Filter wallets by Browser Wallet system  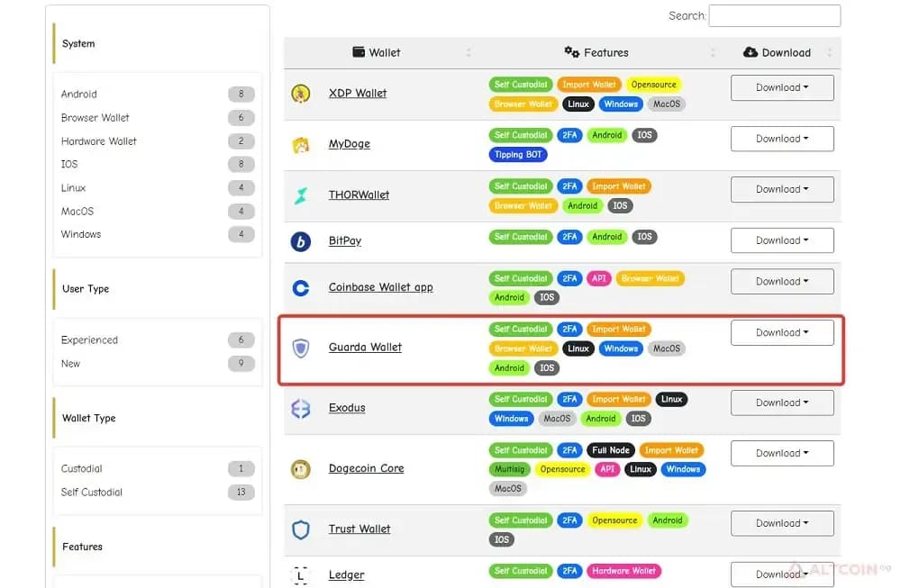click(157, 118)
